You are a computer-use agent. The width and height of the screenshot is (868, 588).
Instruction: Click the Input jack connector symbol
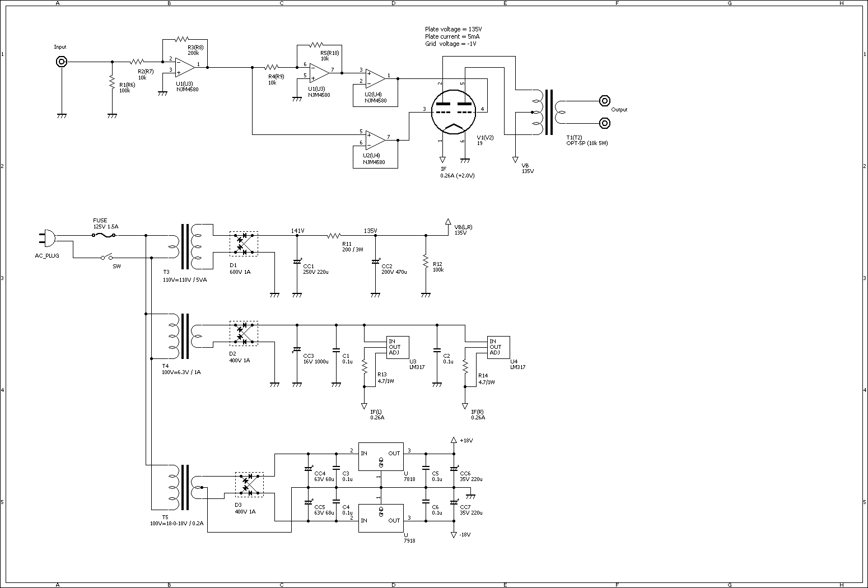coord(62,62)
